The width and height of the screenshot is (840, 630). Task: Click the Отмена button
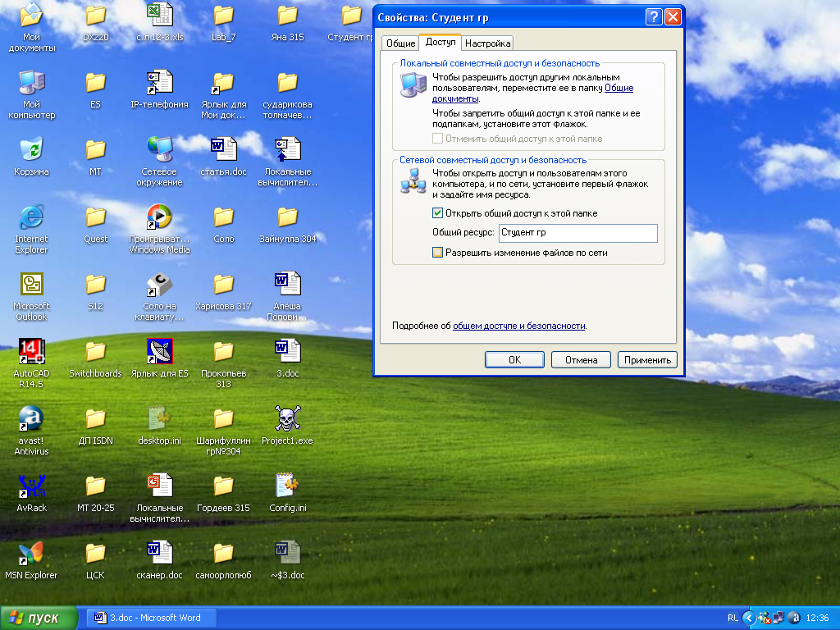coord(581,360)
